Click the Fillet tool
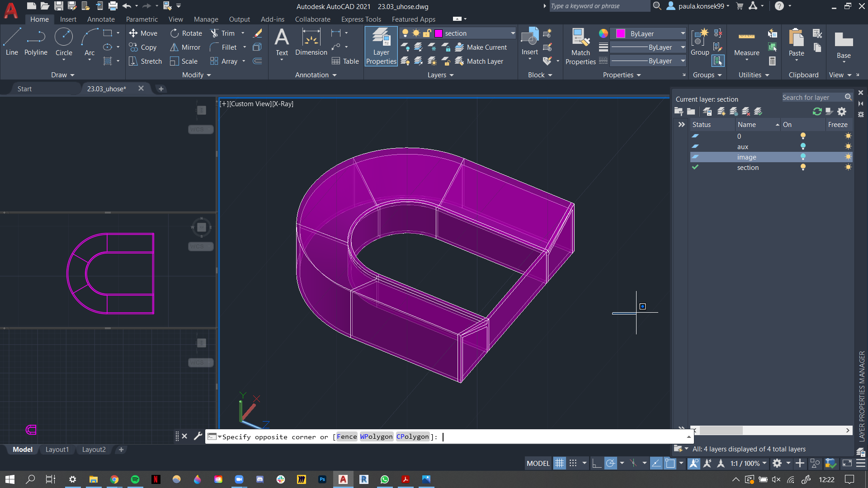This screenshot has height=488, width=868. click(x=223, y=47)
